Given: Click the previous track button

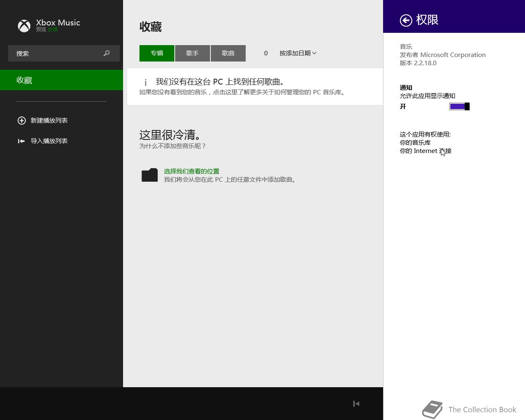Looking at the screenshot, I should pyautogui.click(x=356, y=404).
